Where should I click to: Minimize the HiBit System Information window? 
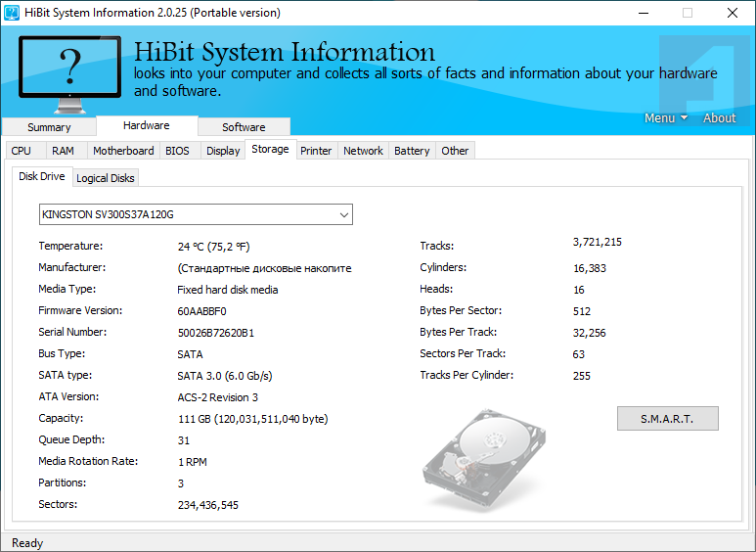coord(644,13)
